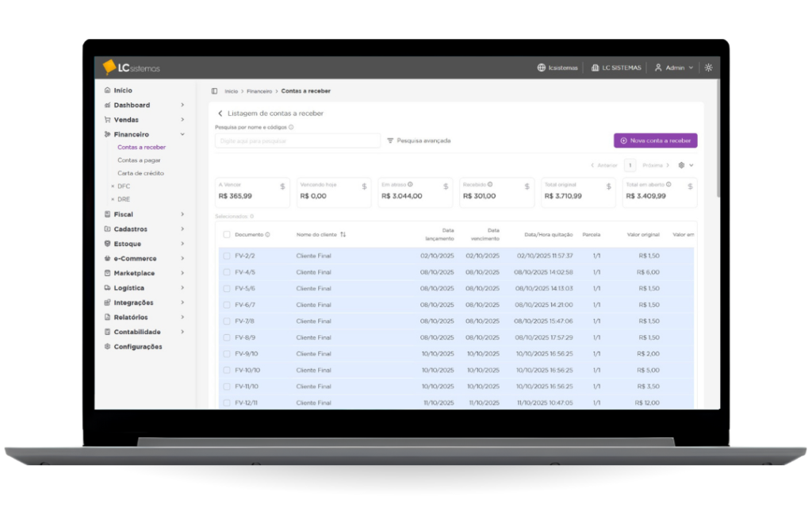
Task: Open the DFC sidebar item
Action: tap(123, 186)
